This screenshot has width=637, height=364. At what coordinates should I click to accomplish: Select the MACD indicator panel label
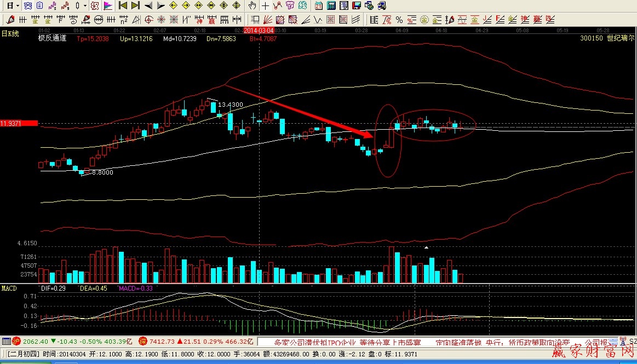pos(9,288)
